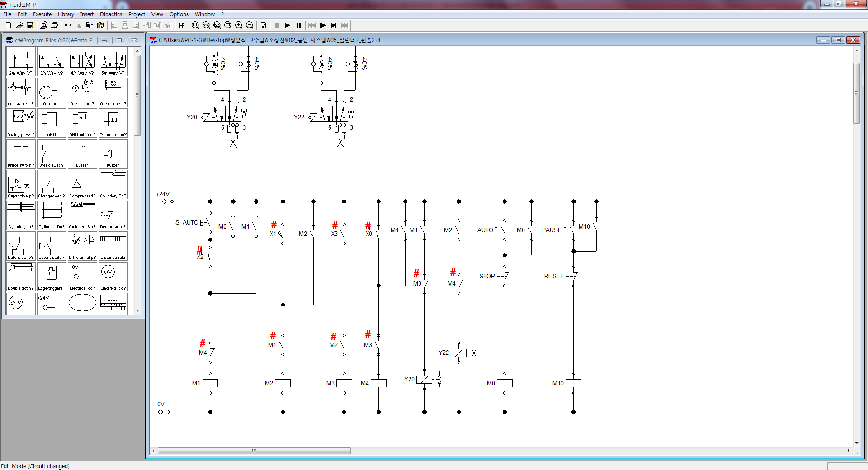
Task: Select the Y20 valve solenoid coil
Action: [424, 380]
